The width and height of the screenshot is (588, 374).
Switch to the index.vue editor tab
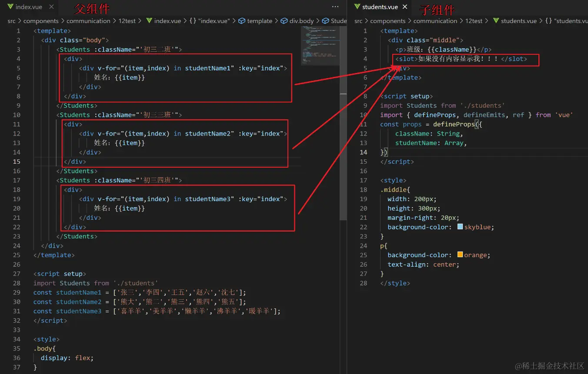pos(29,7)
